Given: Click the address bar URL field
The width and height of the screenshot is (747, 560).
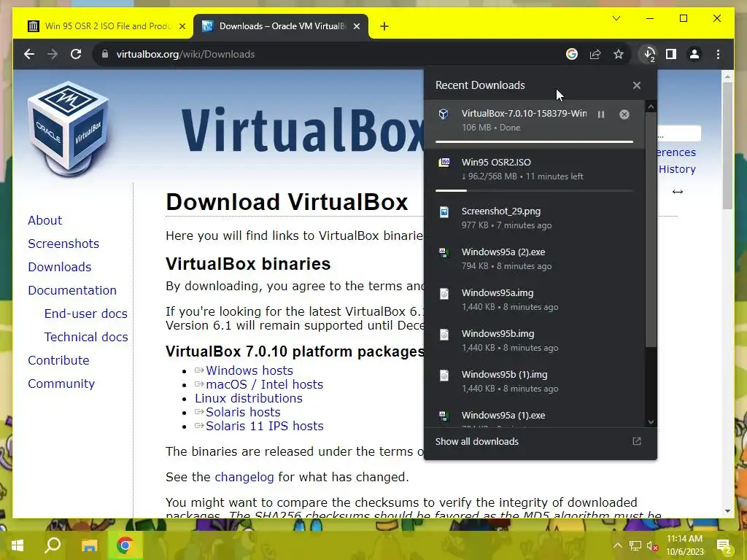Looking at the screenshot, I should pyautogui.click(x=329, y=54).
